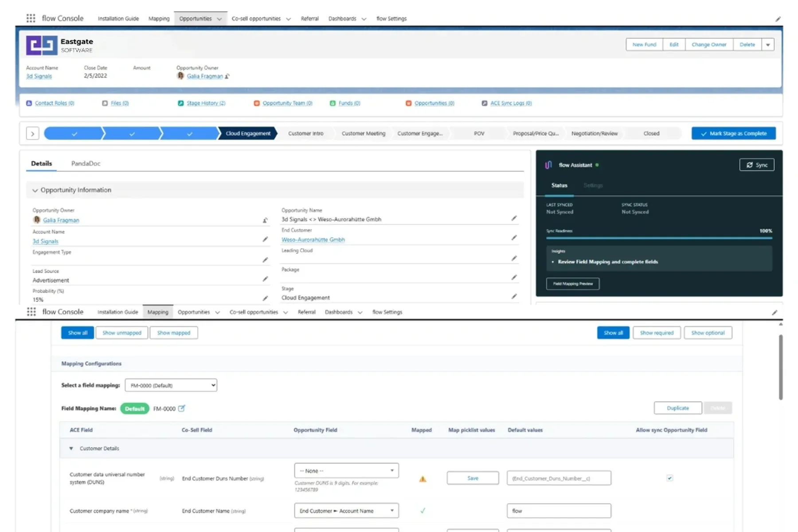Open the None Opportunity Field dropdown
This screenshot has width=798, height=532.
(x=346, y=470)
